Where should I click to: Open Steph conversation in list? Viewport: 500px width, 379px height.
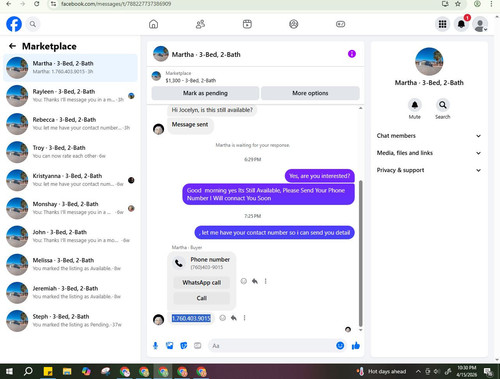click(70, 321)
